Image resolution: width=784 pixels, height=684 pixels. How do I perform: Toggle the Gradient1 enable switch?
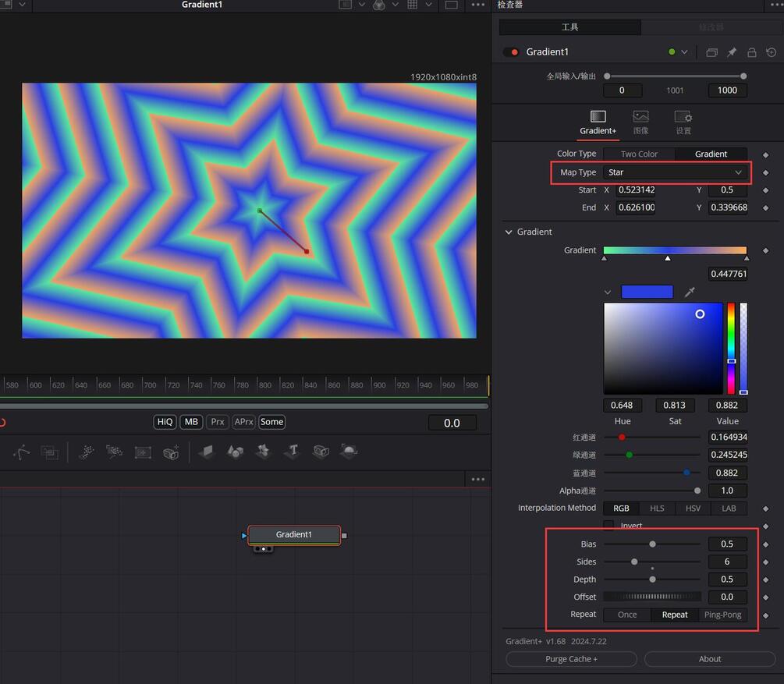click(511, 52)
